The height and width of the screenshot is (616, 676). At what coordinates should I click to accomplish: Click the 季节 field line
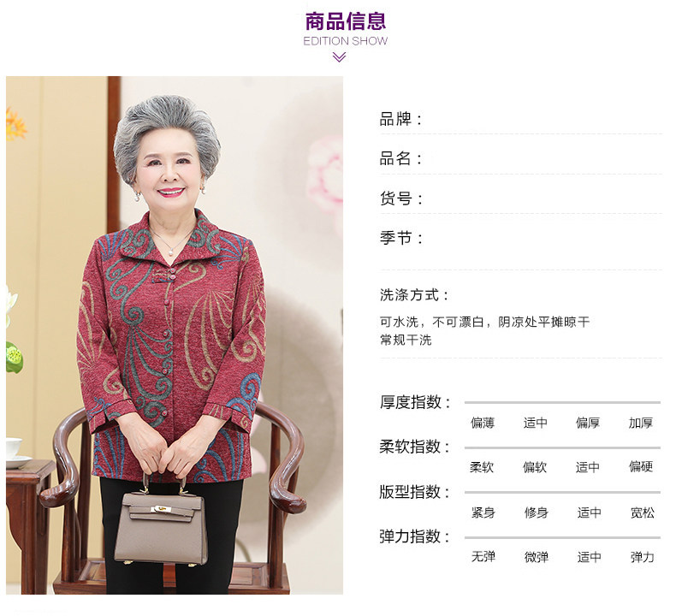520,238
